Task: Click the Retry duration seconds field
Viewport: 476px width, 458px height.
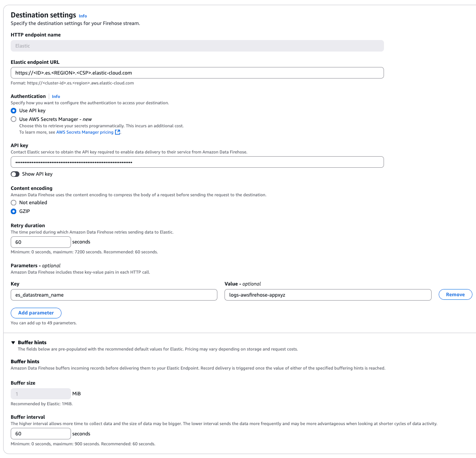Action: (x=40, y=242)
